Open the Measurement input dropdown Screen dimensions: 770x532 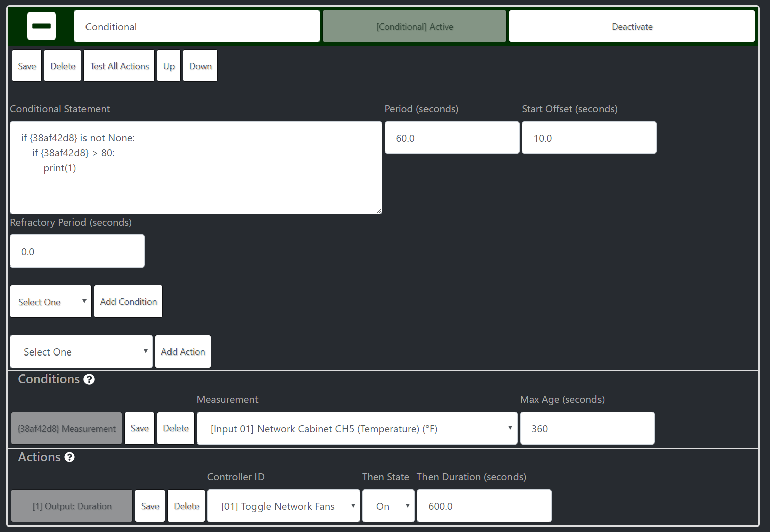pyautogui.click(x=357, y=428)
